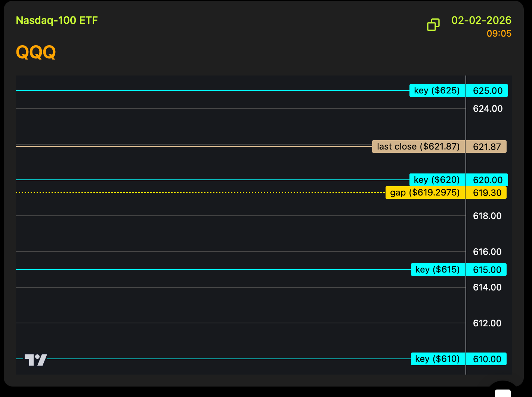Click the 09:05 timestamp
Viewport: 532px width, 397px height.
tap(499, 34)
